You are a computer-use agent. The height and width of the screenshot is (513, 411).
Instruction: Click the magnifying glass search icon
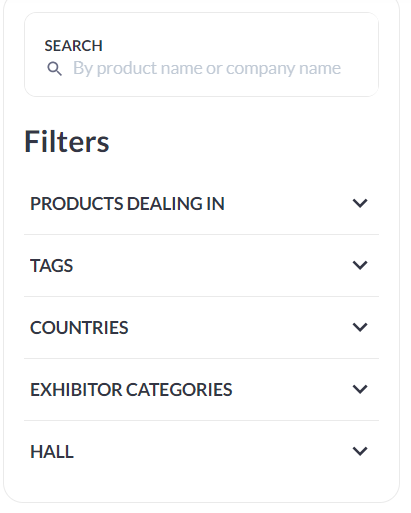click(54, 69)
